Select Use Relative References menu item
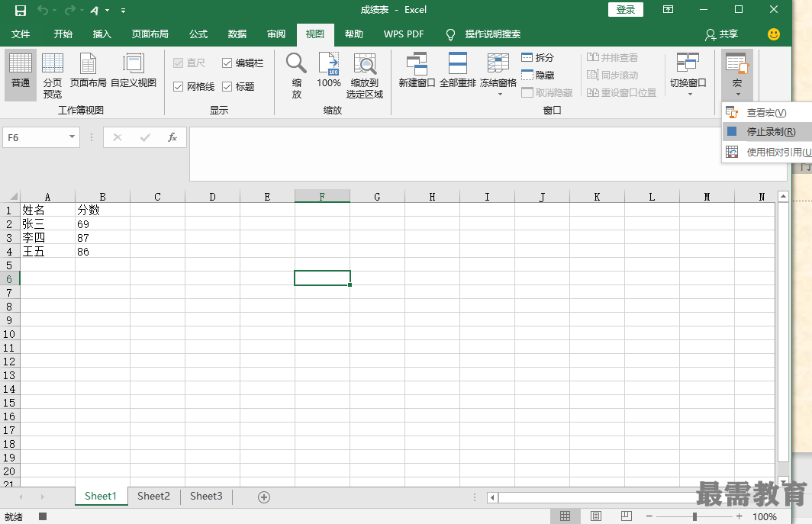812x524 pixels. point(767,152)
